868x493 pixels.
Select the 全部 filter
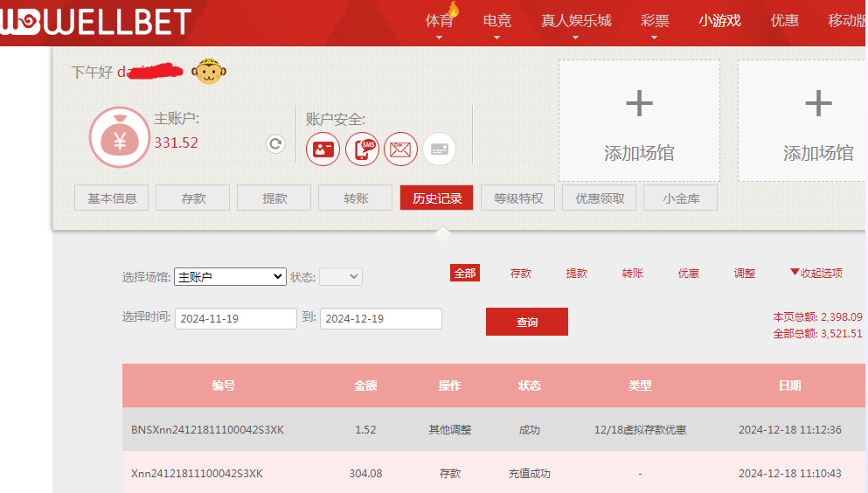(x=465, y=273)
